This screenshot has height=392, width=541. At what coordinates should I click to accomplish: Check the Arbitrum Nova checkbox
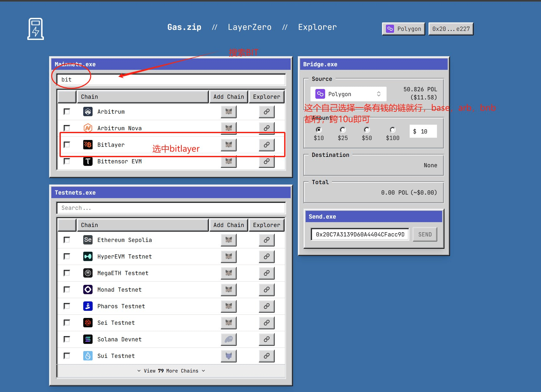(67, 128)
